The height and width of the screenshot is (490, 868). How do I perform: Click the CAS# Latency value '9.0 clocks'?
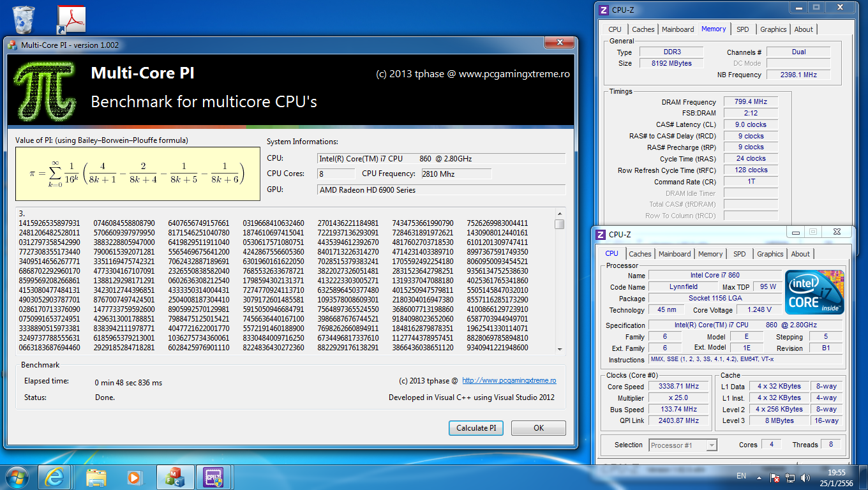pos(751,125)
